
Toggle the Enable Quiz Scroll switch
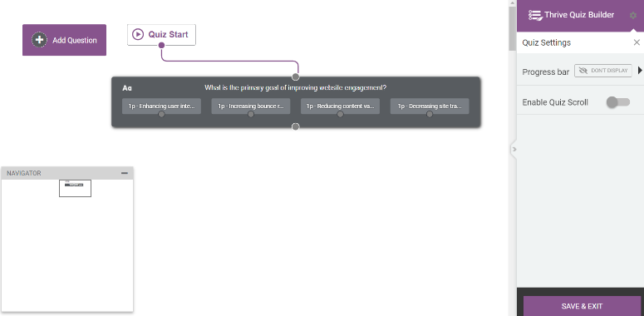click(618, 102)
